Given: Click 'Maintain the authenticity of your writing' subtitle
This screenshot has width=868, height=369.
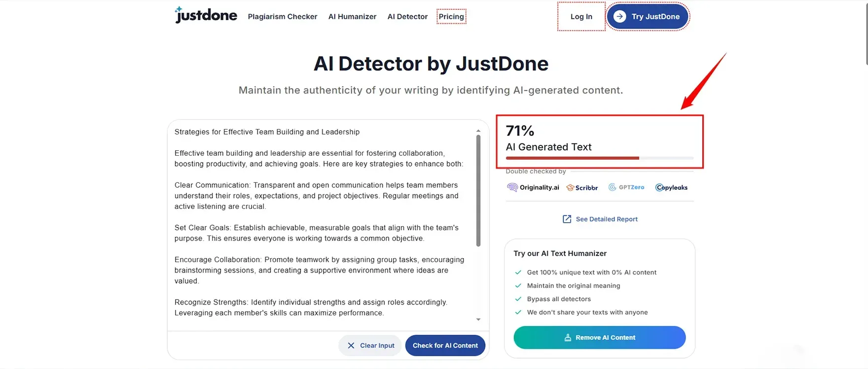Looking at the screenshot, I should (431, 90).
